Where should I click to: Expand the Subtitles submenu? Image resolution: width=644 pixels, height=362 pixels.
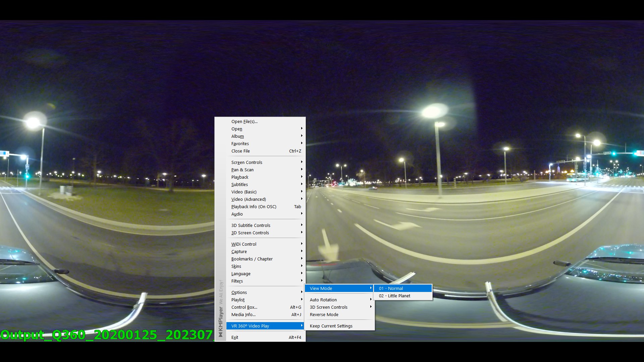click(265, 184)
